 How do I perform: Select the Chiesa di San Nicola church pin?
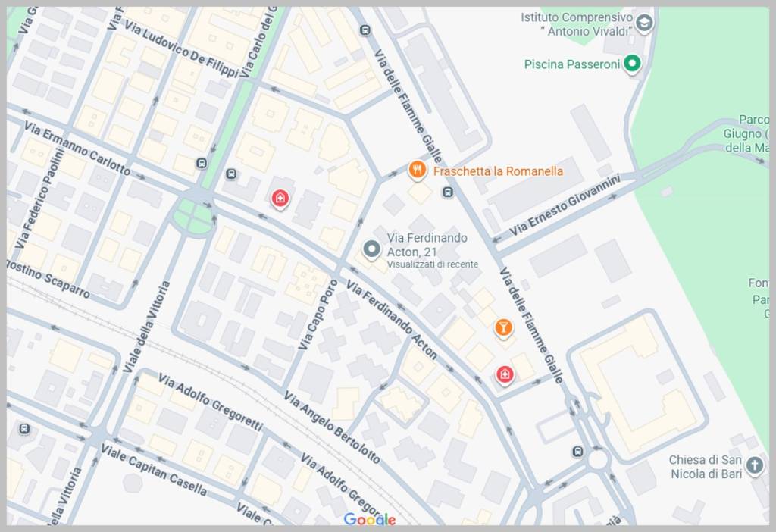pyautogui.click(x=754, y=465)
